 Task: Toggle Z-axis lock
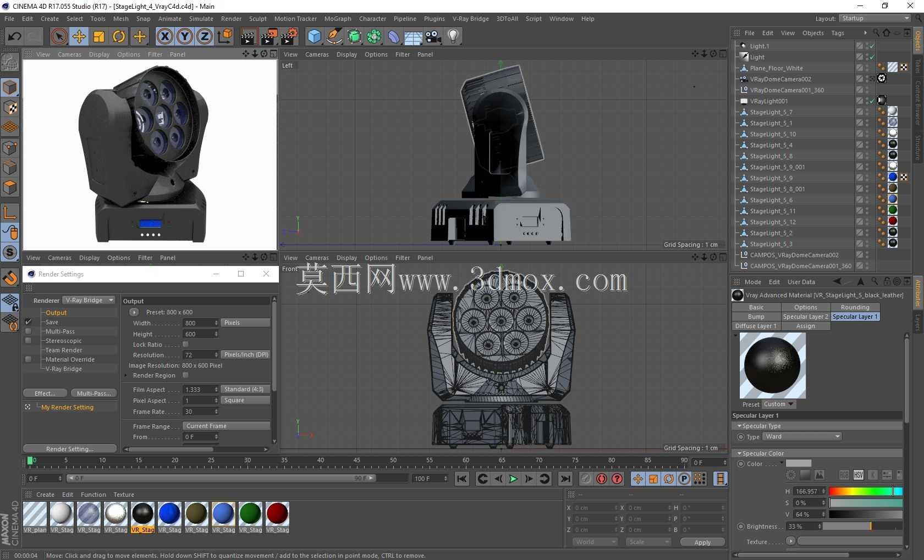tap(205, 37)
